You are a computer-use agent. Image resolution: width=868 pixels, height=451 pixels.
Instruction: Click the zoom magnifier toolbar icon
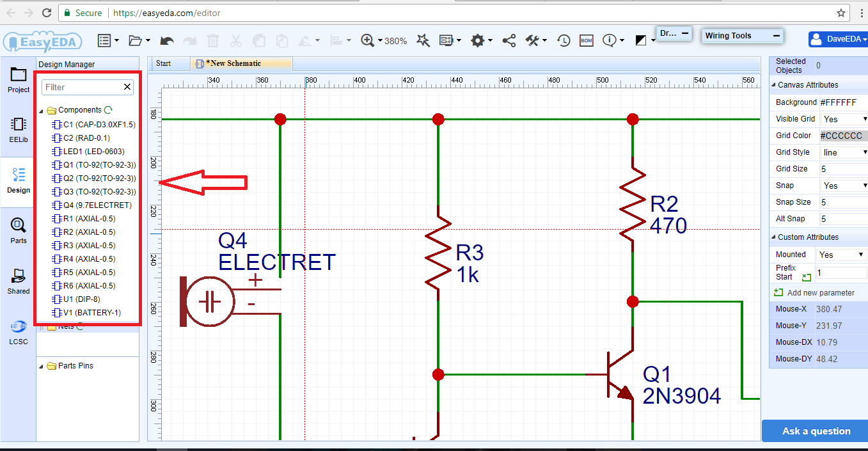coord(368,40)
